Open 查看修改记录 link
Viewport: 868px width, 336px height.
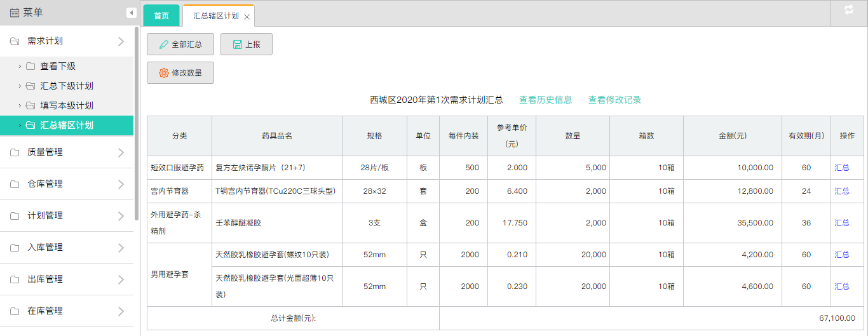coord(614,100)
